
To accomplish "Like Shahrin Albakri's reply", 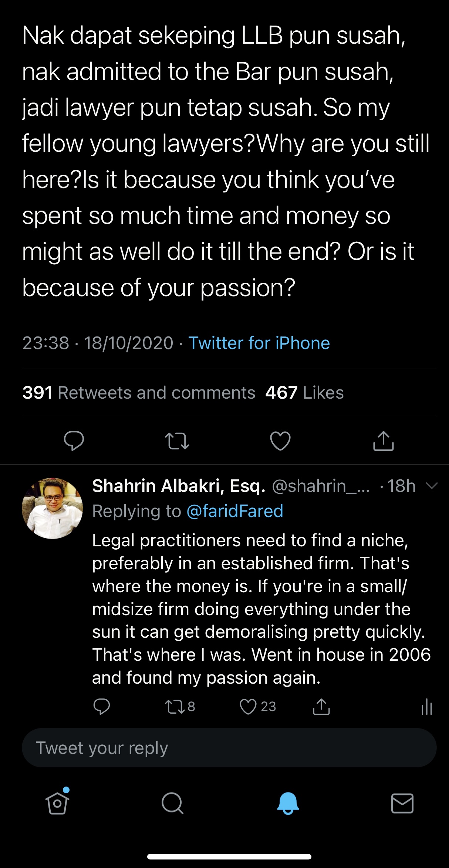I will [x=248, y=707].
